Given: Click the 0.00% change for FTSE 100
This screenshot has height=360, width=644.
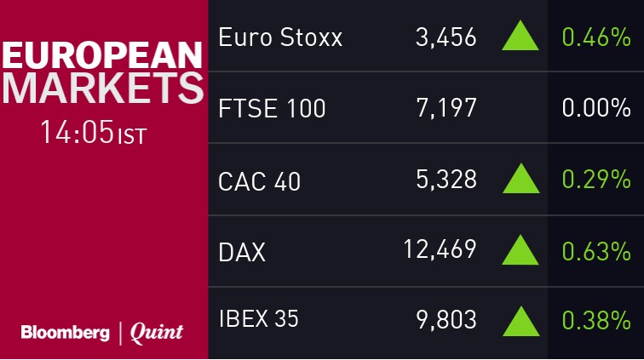Looking at the screenshot, I should point(595,109).
